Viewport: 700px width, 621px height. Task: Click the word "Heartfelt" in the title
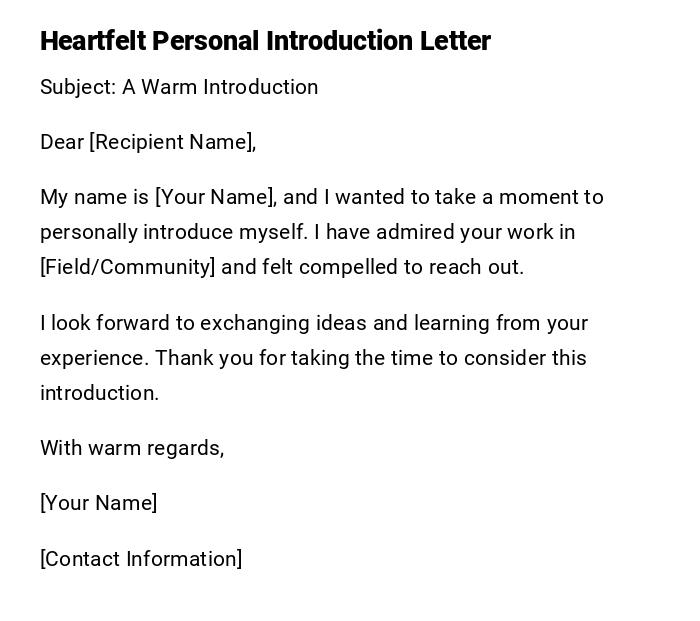93,41
